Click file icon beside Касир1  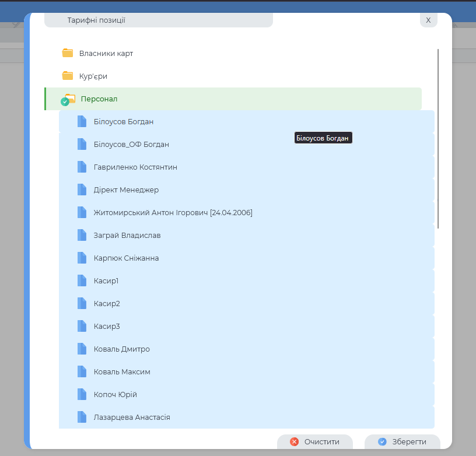82,280
